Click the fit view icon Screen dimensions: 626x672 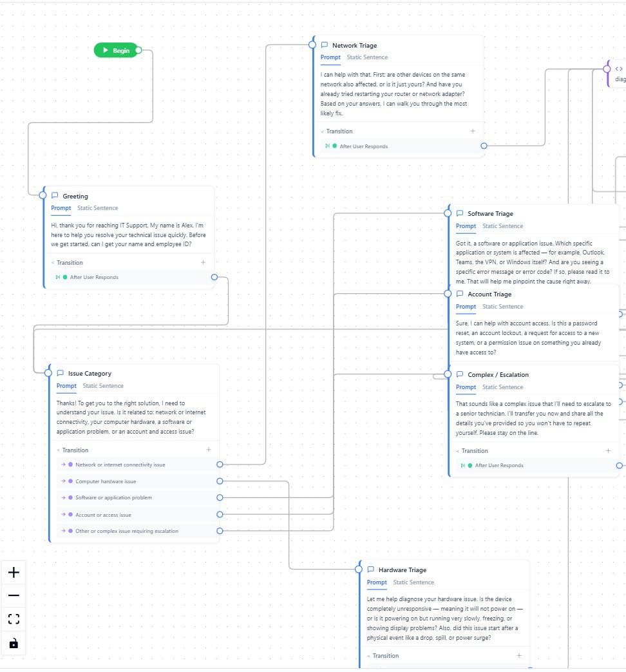14,619
